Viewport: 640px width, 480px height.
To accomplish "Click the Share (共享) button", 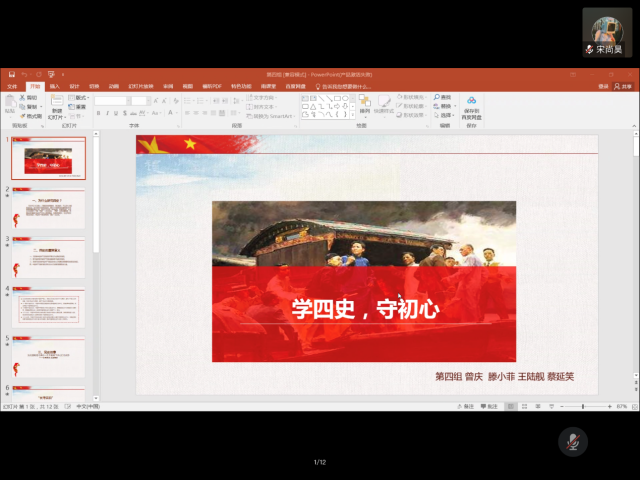I will tap(626, 86).
